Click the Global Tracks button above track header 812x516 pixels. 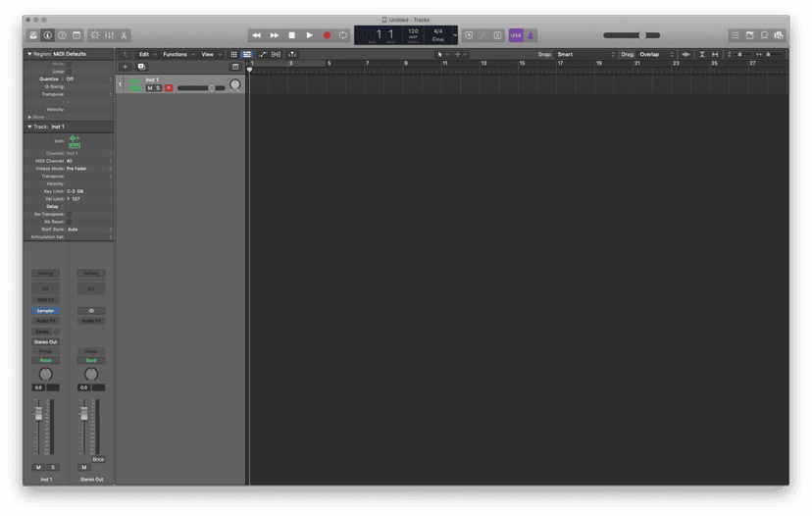coord(235,67)
